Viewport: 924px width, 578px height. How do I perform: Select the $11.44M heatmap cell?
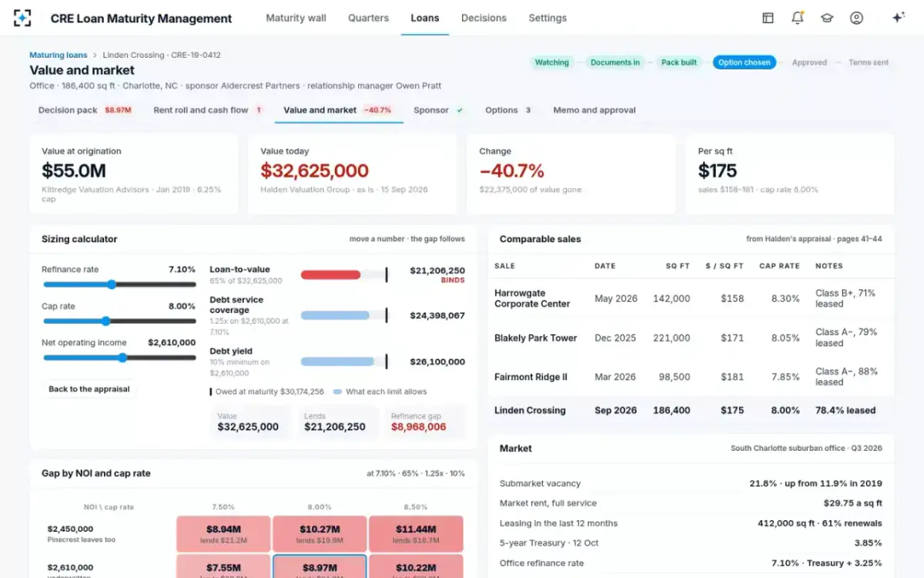pyautogui.click(x=416, y=533)
